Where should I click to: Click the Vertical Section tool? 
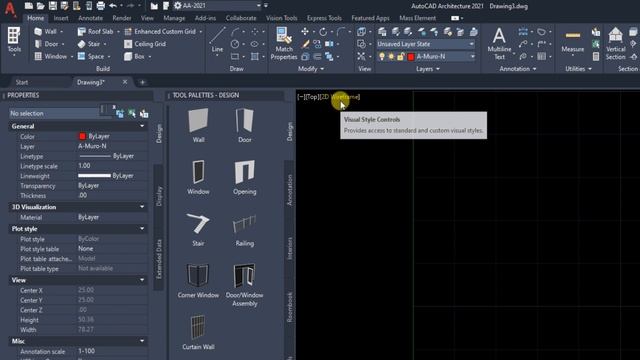coord(616,43)
